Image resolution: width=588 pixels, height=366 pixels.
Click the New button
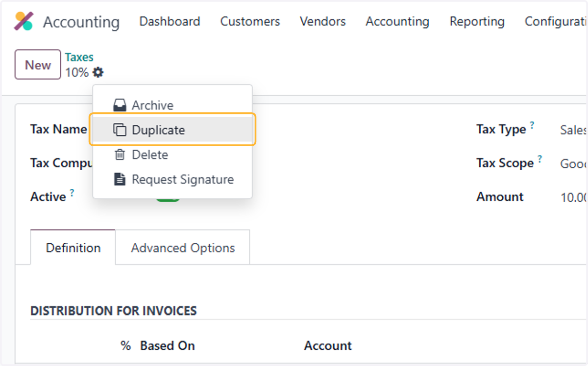tap(38, 65)
